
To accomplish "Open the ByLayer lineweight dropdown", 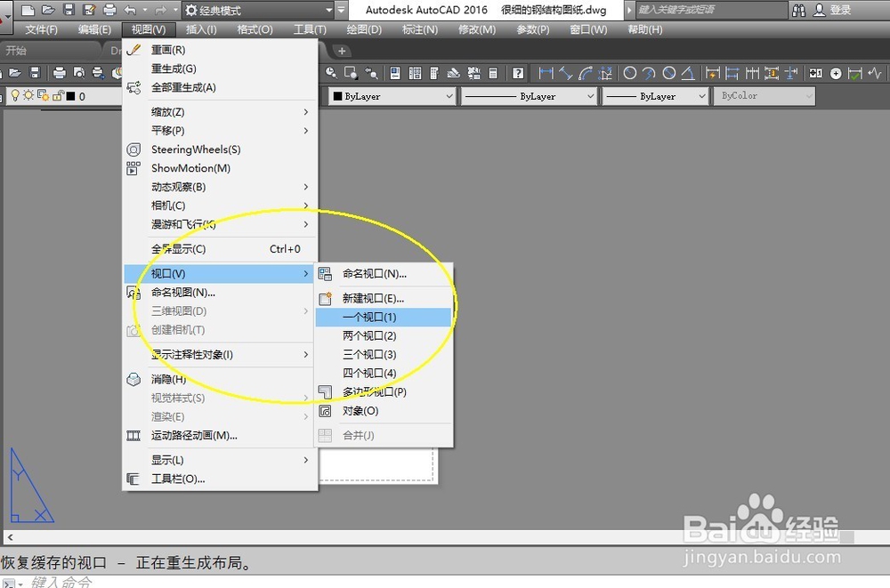I will click(656, 96).
